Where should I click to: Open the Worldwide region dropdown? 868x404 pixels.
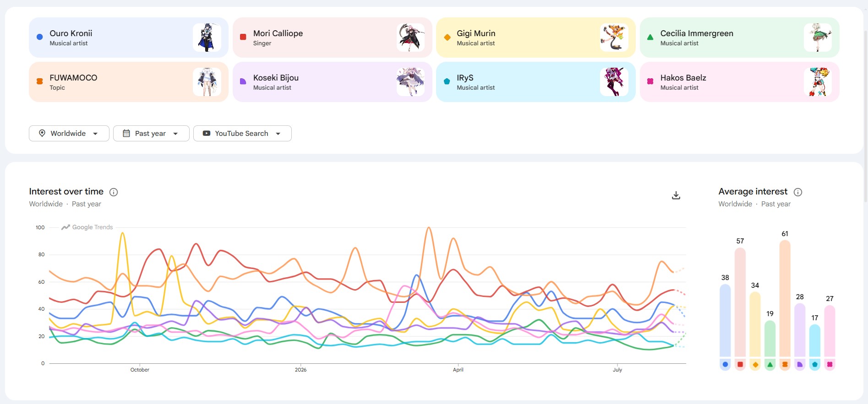tap(69, 133)
